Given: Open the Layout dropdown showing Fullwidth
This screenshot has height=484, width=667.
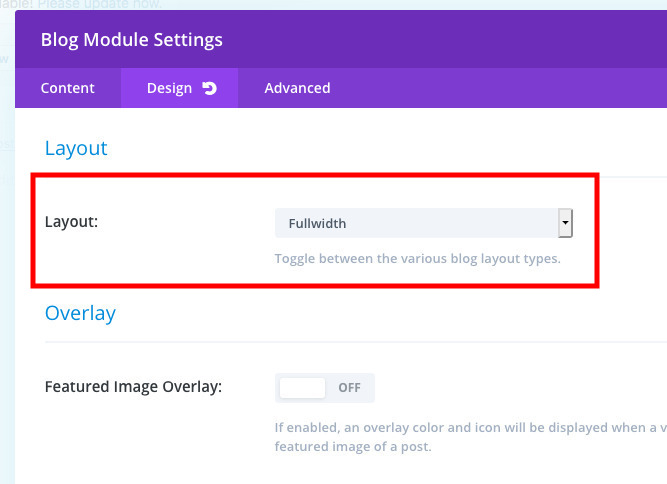Looking at the screenshot, I should pyautogui.click(x=424, y=223).
